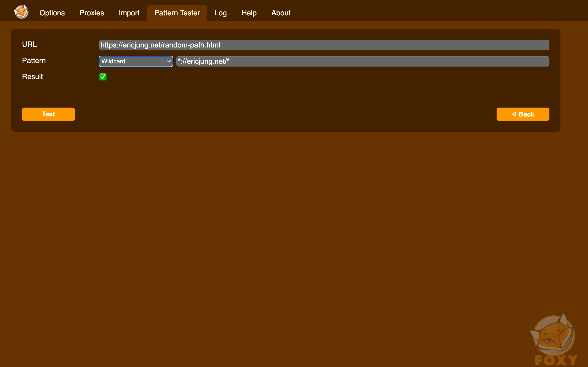The height and width of the screenshot is (367, 588).
Task: Click the wildcard pattern input field
Action: tap(362, 61)
